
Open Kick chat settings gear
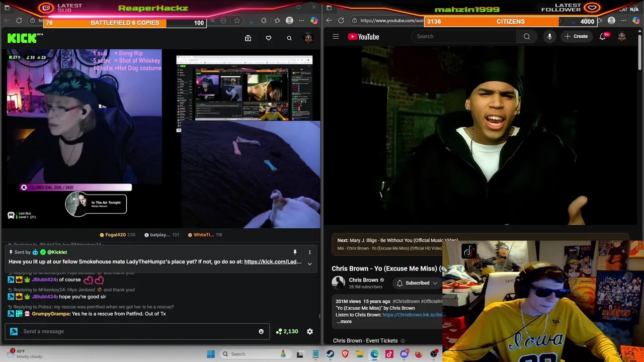(310, 331)
